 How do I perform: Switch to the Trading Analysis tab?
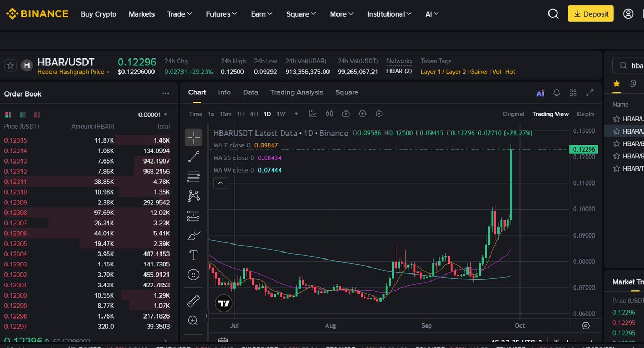point(297,92)
